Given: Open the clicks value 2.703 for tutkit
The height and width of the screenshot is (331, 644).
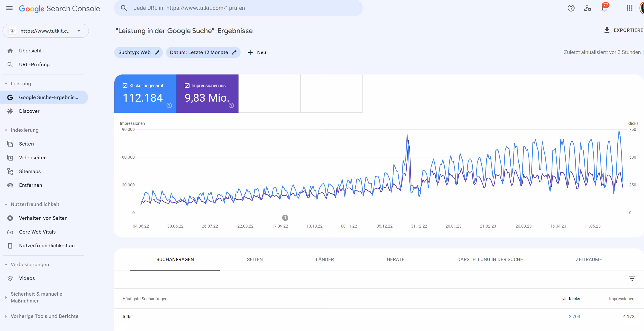Looking at the screenshot, I should pyautogui.click(x=574, y=317).
